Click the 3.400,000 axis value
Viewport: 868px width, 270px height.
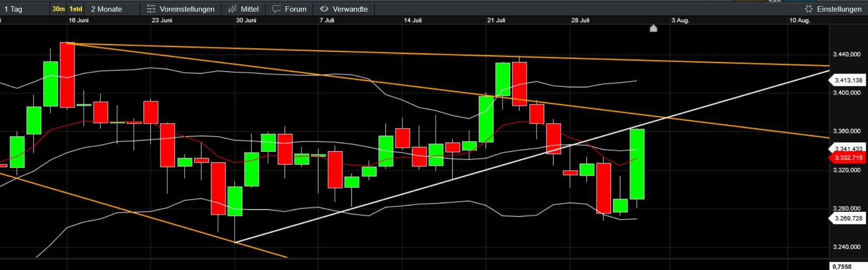pos(847,93)
